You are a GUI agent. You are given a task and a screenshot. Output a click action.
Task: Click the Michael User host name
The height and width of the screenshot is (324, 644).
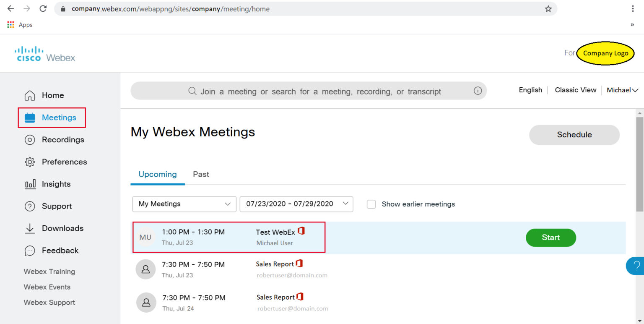[275, 243]
